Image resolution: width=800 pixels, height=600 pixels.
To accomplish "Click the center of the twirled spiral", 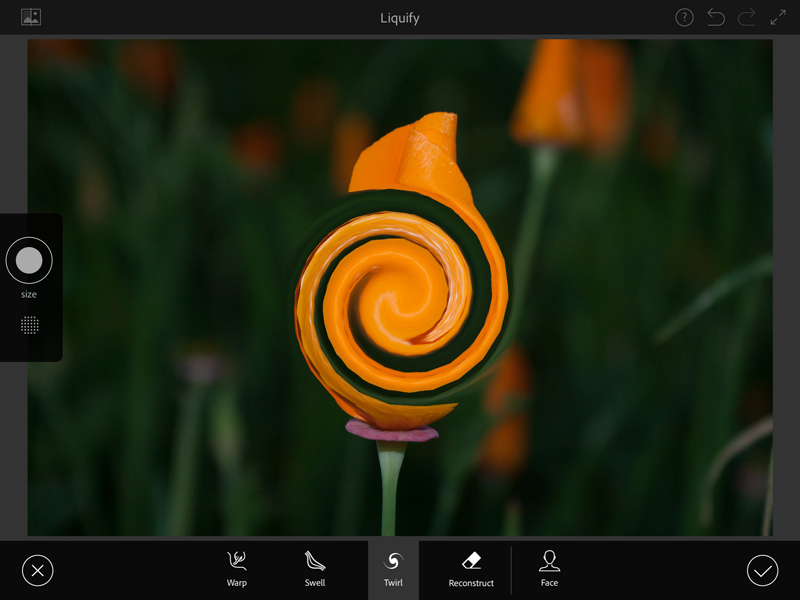I will point(396,288).
